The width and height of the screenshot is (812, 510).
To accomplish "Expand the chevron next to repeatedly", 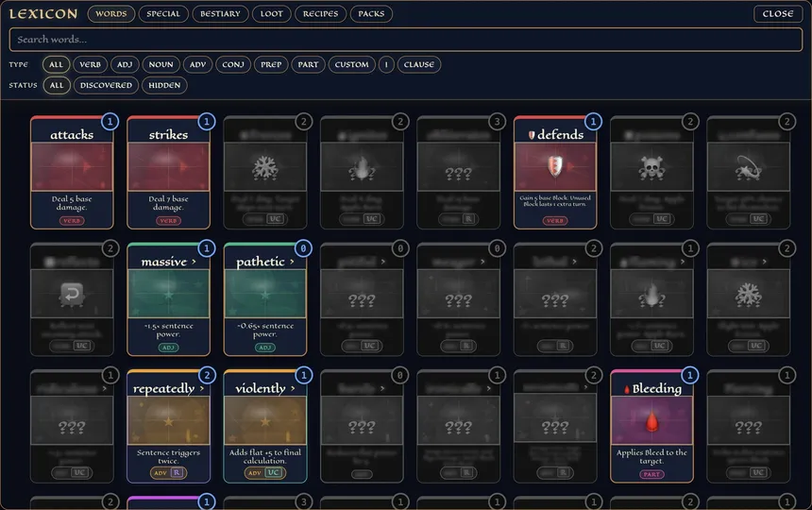I will (201, 388).
